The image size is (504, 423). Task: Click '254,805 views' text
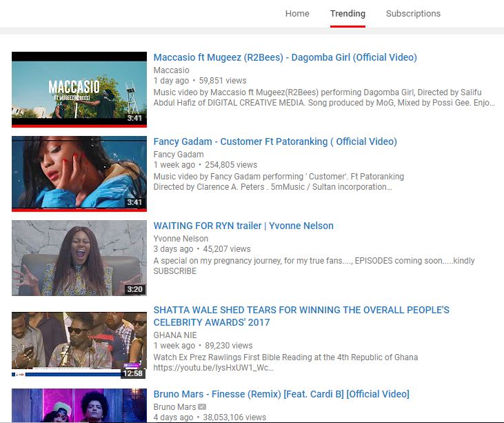(x=231, y=165)
